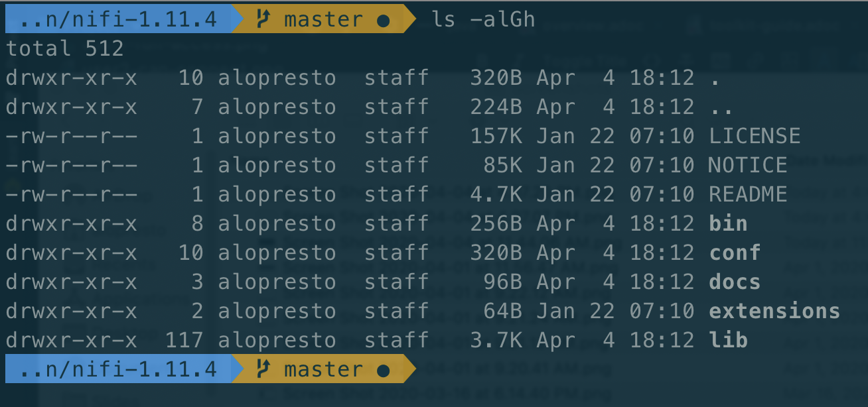Click the conf directory name

[x=735, y=253]
